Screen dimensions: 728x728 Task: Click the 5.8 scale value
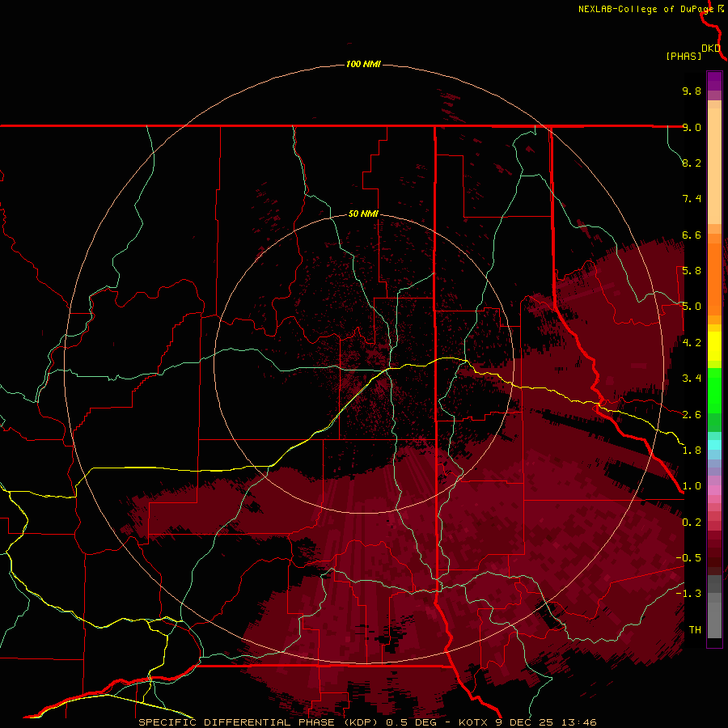(x=692, y=271)
